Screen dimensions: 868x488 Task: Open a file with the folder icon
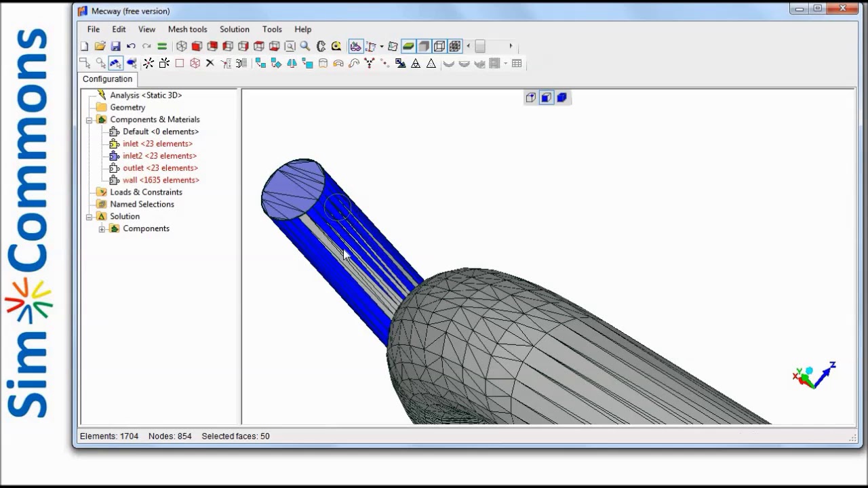(x=100, y=46)
